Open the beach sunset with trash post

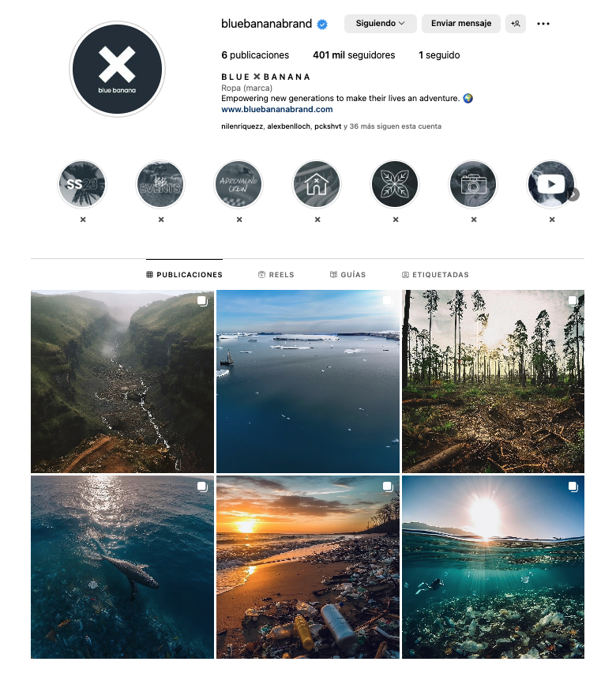tap(308, 567)
